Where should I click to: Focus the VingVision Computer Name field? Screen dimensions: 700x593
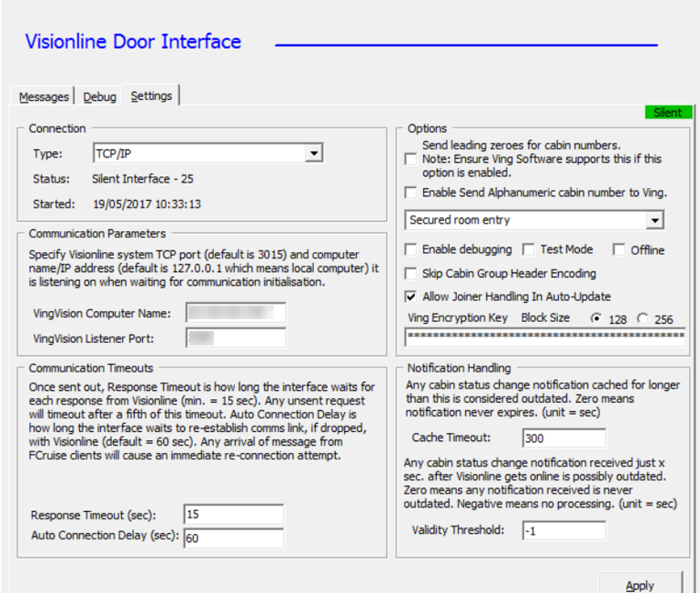(x=236, y=313)
